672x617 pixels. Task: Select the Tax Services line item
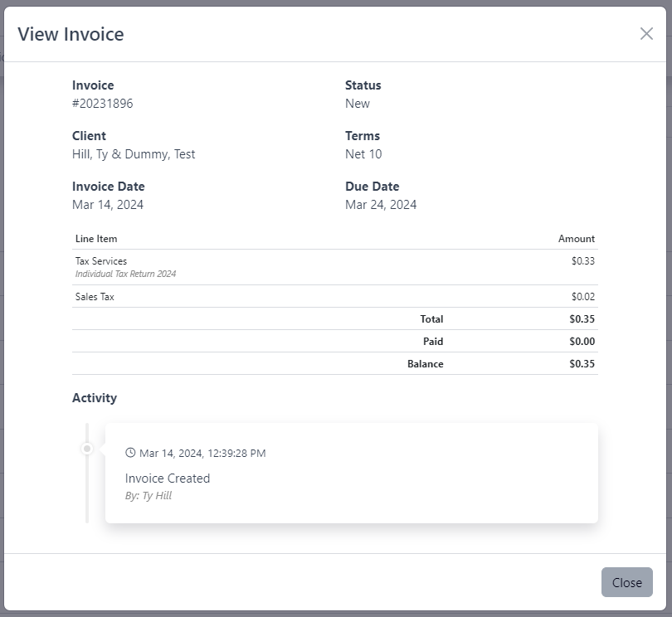100,260
